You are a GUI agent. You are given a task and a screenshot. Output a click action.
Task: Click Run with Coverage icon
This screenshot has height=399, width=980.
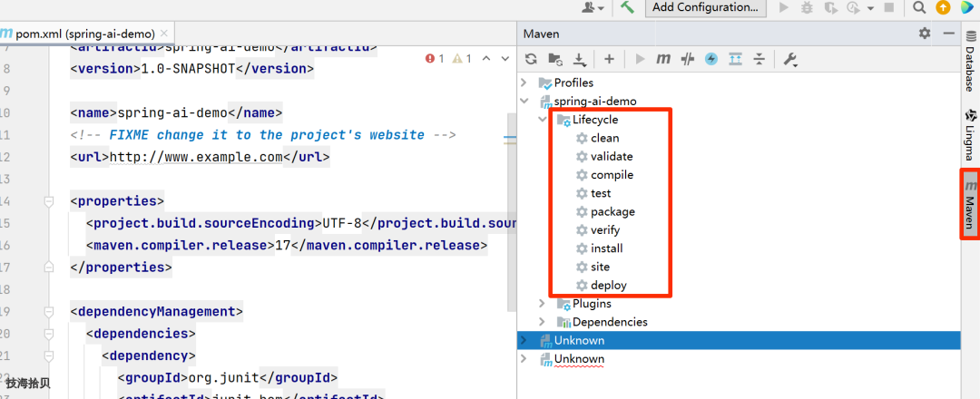[830, 7]
